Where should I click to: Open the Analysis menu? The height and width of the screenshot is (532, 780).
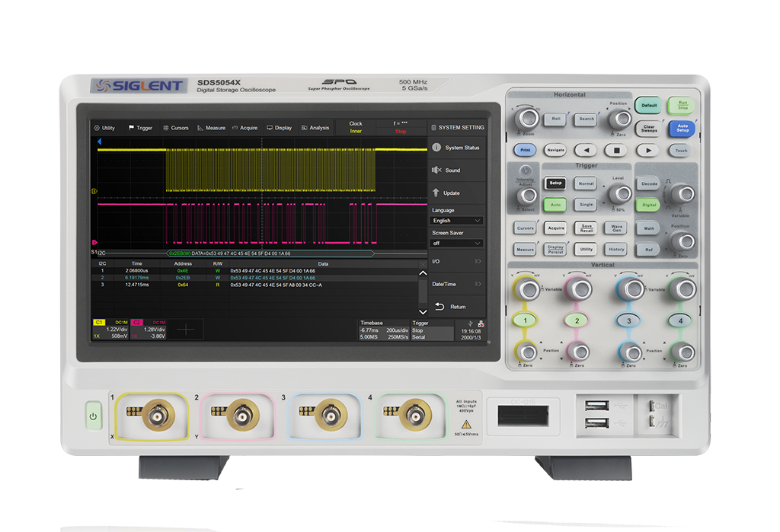(x=315, y=128)
